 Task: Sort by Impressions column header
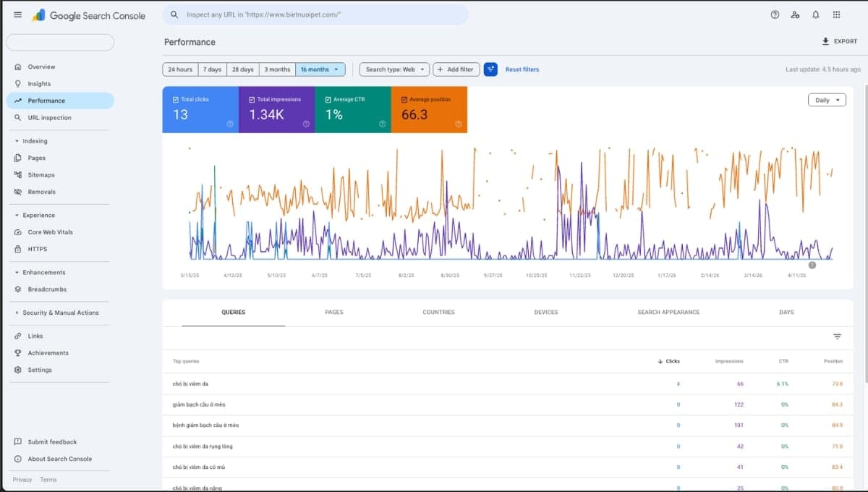point(729,361)
